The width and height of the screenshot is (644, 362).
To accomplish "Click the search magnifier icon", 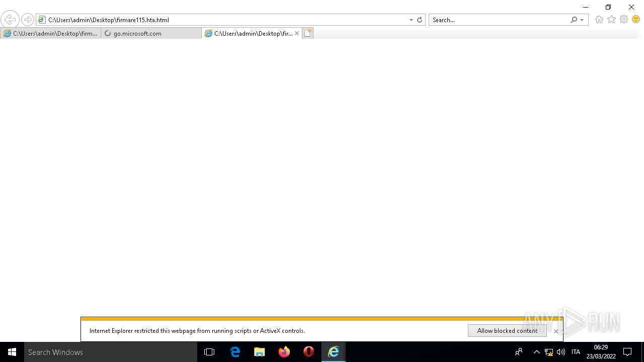I will [x=574, y=20].
